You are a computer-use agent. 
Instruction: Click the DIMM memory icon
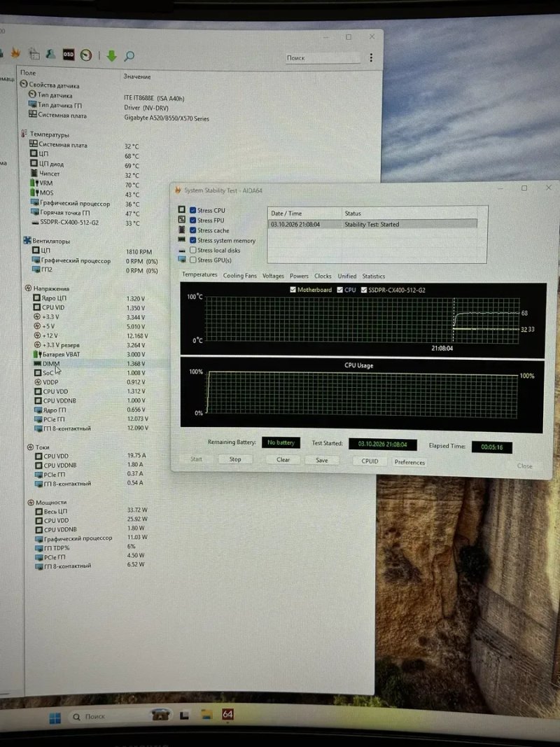point(37,363)
